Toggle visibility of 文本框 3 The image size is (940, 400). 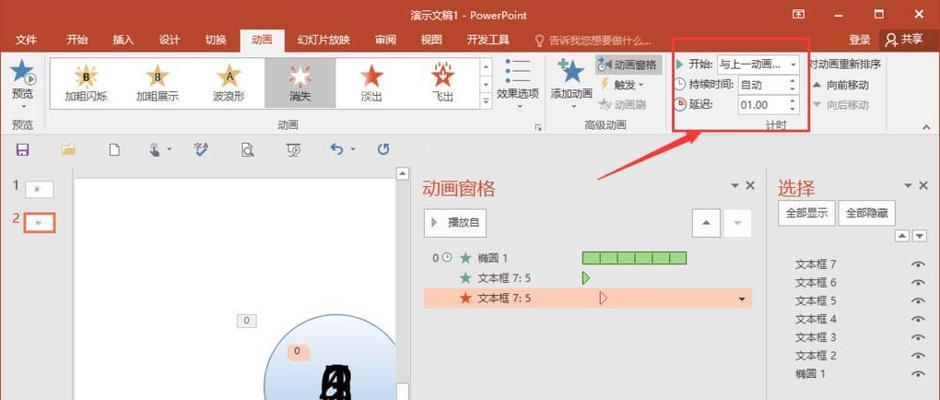coord(918,337)
